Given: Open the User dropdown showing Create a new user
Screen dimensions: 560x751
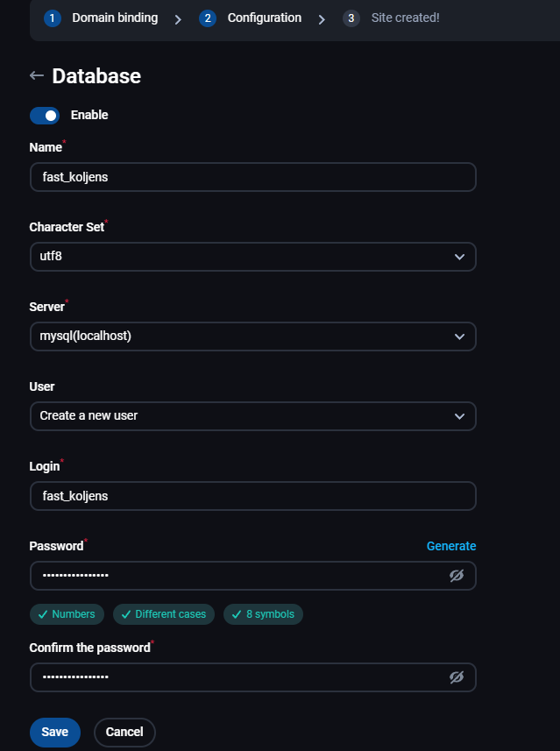Looking at the screenshot, I should (253, 415).
